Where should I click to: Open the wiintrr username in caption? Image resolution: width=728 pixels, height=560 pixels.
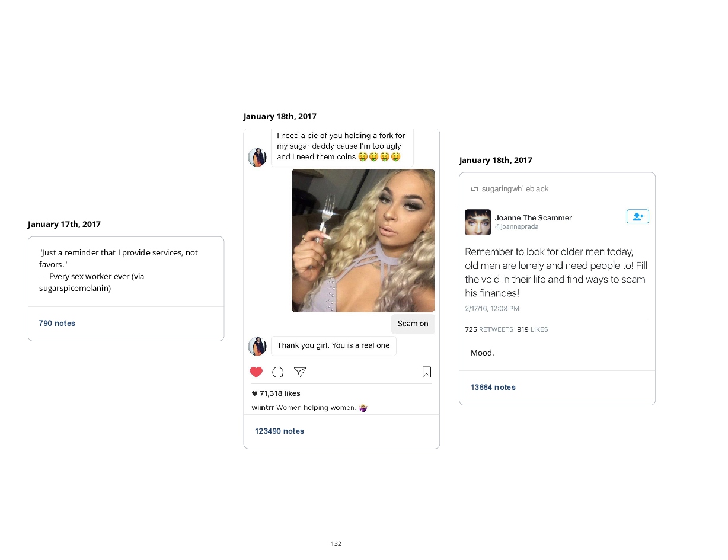(263, 408)
